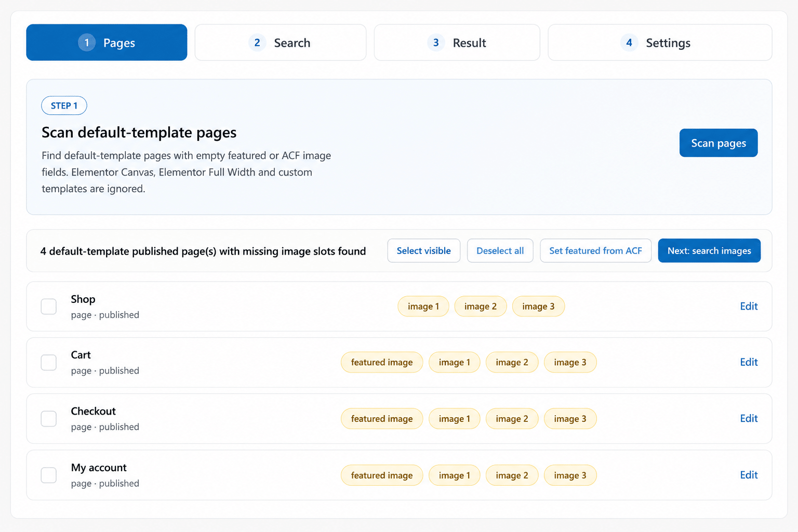
Task: Tick the Cart page checkbox
Action: (49, 363)
